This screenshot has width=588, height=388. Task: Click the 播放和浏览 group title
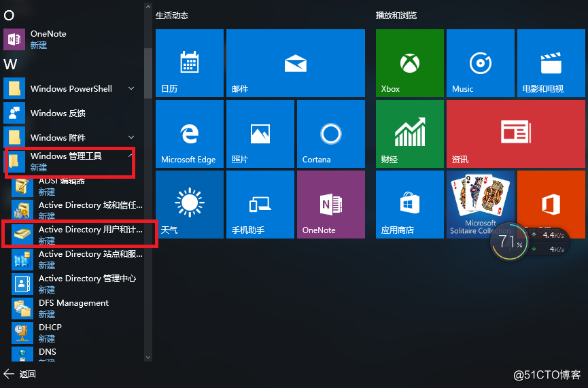[396, 16]
